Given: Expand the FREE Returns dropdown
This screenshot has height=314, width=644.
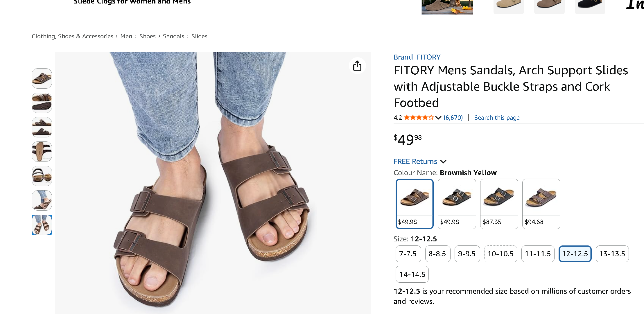Looking at the screenshot, I should (x=443, y=162).
